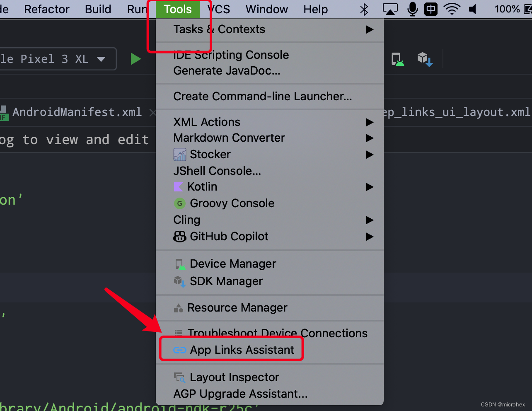The image size is (532, 411).
Task: Expand Kotlin submenu
Action: tap(270, 187)
